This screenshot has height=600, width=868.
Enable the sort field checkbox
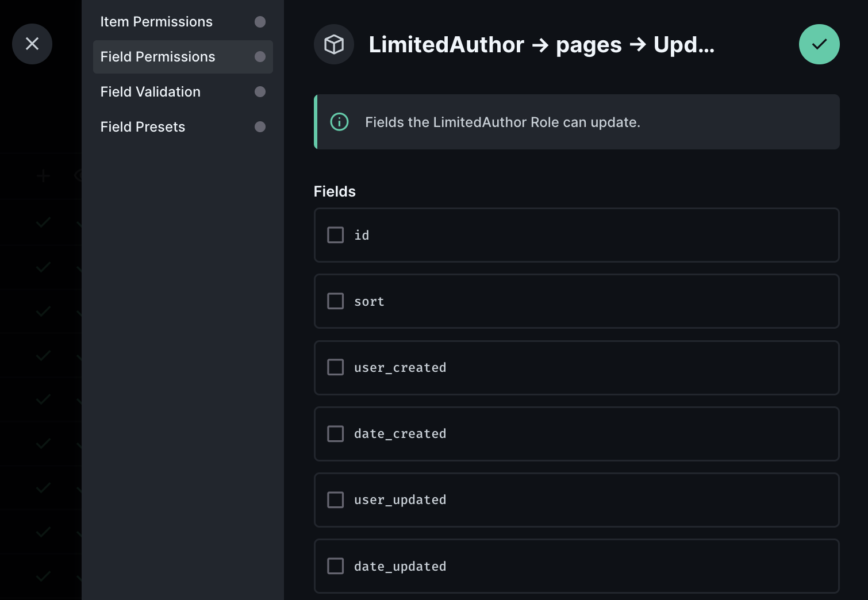[336, 301]
